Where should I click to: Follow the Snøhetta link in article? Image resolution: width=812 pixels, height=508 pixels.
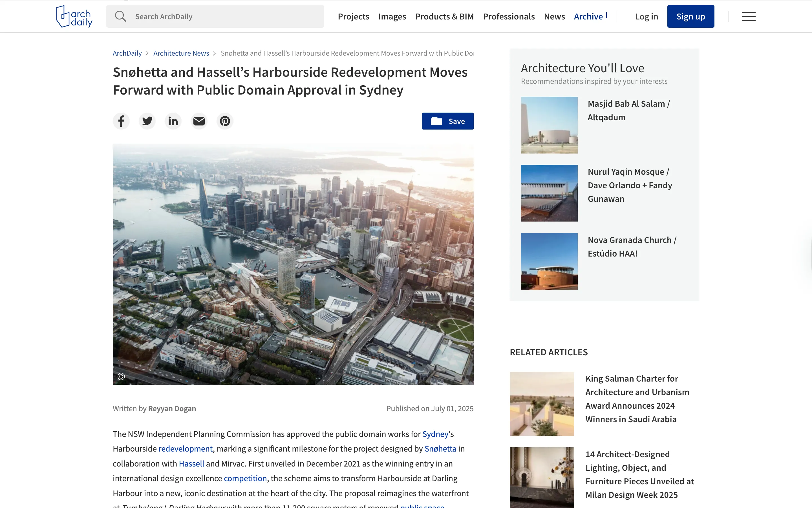coord(440,449)
